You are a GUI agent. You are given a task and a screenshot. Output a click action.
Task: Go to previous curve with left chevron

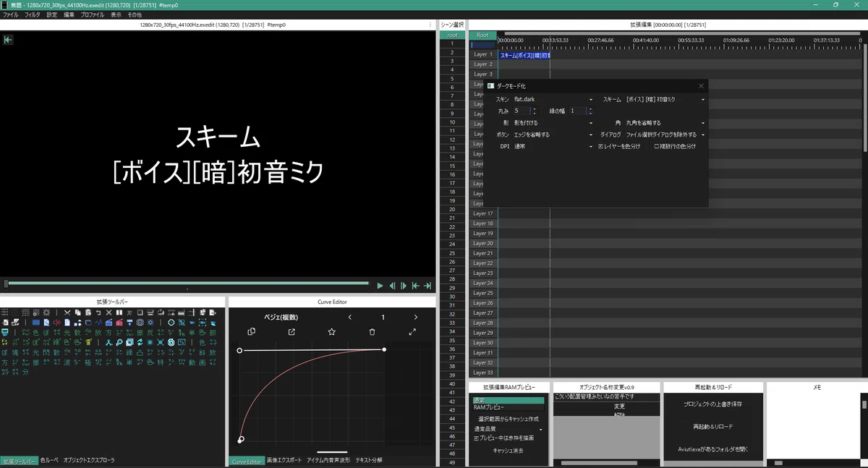point(350,317)
